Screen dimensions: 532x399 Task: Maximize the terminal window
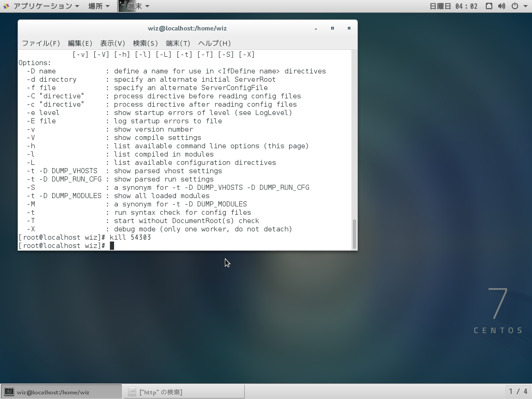332,29
